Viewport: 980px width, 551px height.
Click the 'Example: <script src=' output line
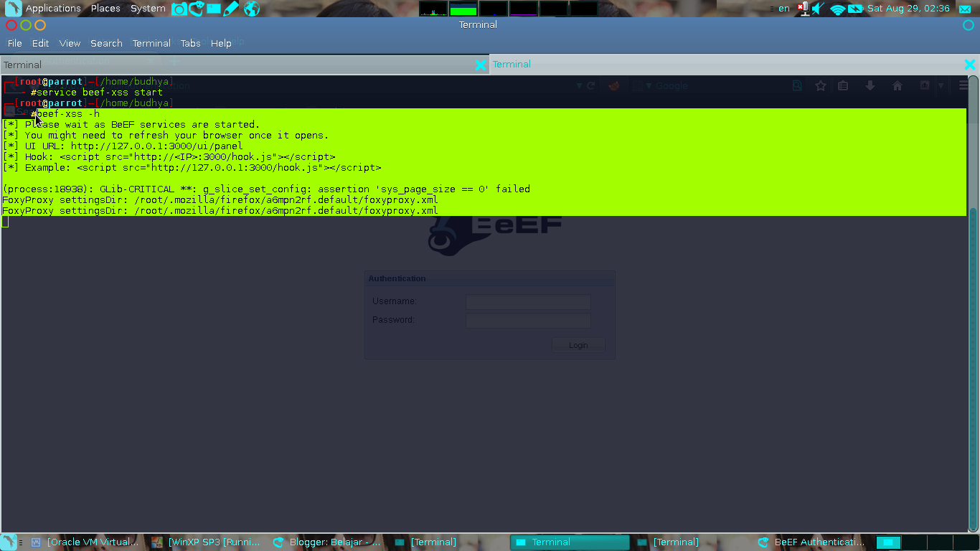click(x=192, y=167)
